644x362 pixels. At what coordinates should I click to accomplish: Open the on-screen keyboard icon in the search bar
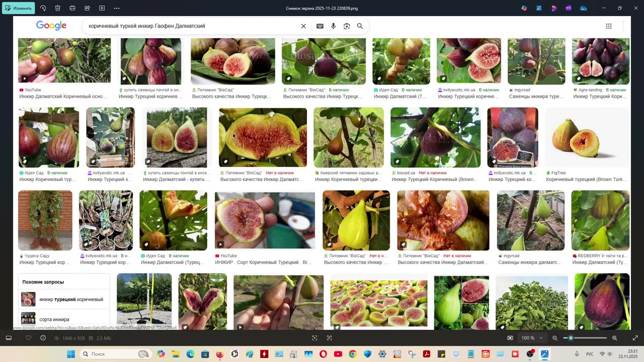click(x=320, y=26)
